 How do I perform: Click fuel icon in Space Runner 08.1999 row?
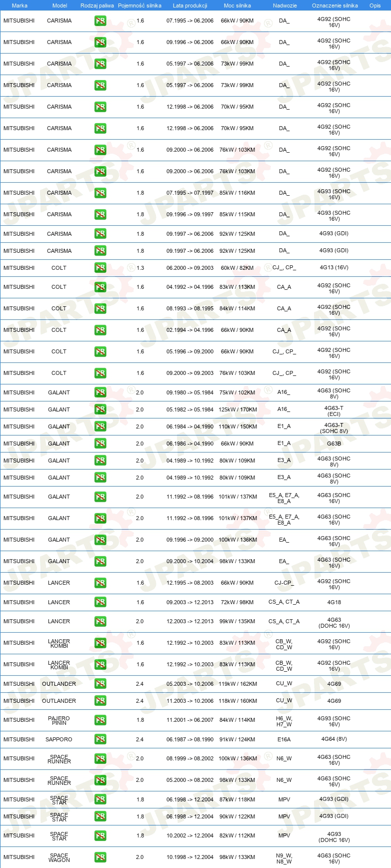pyautogui.click(x=100, y=759)
